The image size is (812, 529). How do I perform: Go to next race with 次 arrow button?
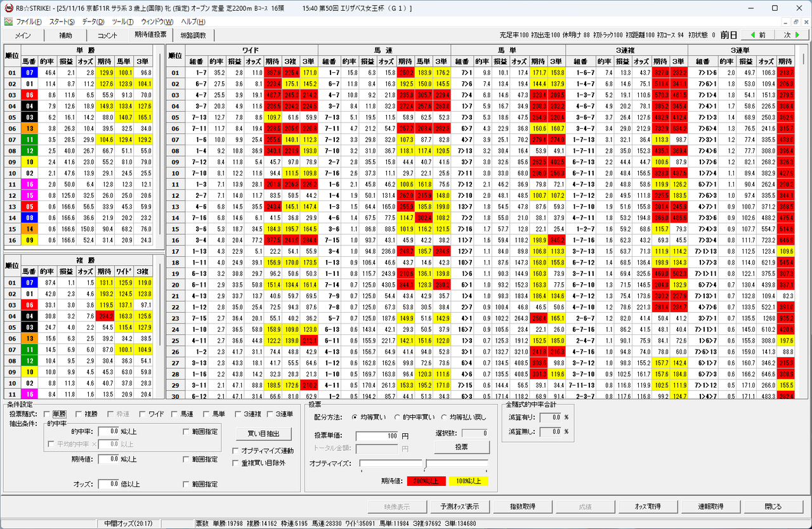(x=791, y=35)
